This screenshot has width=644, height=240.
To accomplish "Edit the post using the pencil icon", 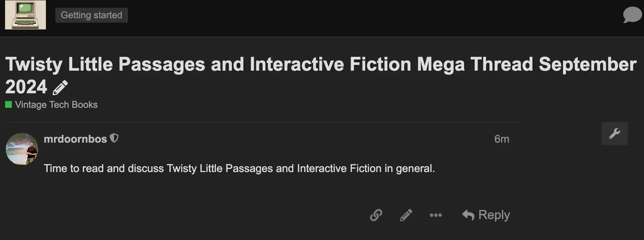I will pos(406,215).
